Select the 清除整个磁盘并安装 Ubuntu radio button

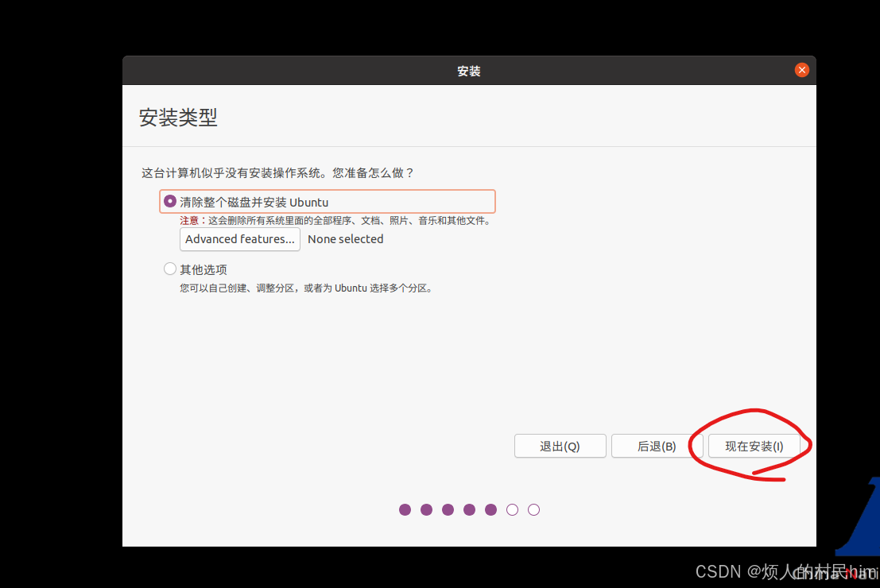170,202
